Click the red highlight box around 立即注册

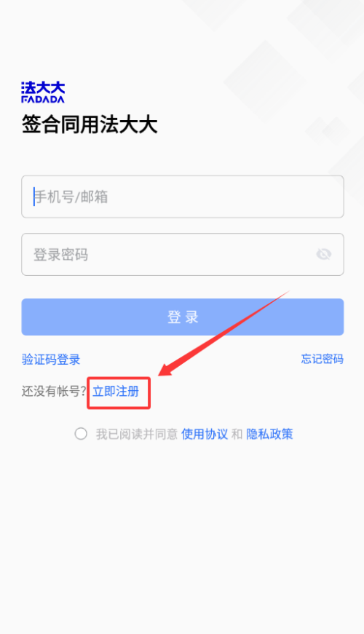click(x=119, y=393)
